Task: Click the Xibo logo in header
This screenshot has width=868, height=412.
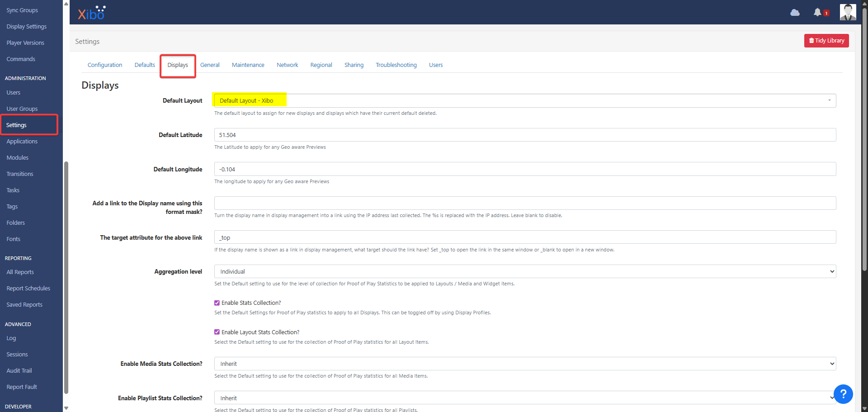Action: point(92,13)
